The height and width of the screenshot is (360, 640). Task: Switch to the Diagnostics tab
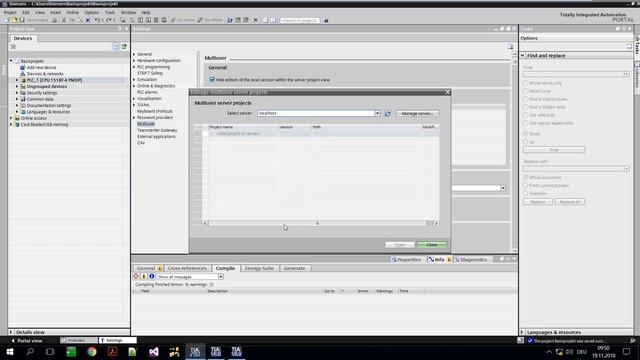471,260
